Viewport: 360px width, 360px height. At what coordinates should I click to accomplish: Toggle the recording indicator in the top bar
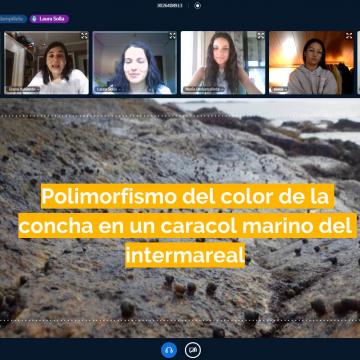(198, 6)
